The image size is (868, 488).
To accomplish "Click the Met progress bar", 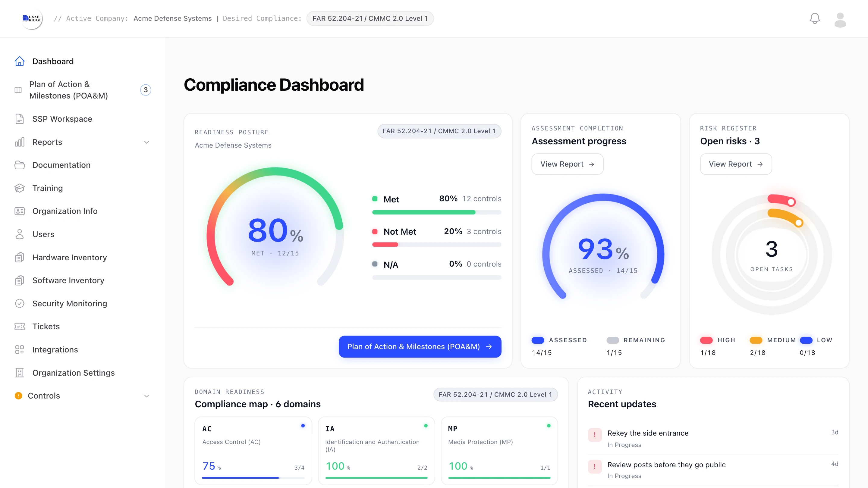I will (437, 212).
